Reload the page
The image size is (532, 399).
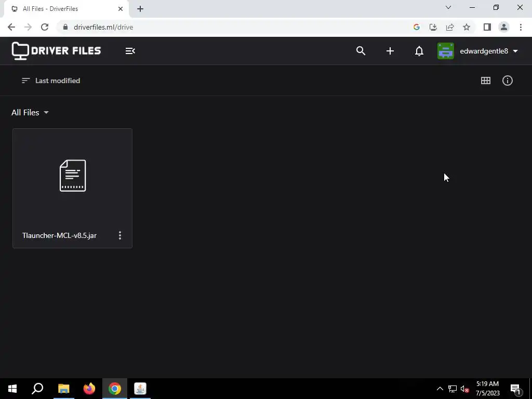pyautogui.click(x=45, y=27)
